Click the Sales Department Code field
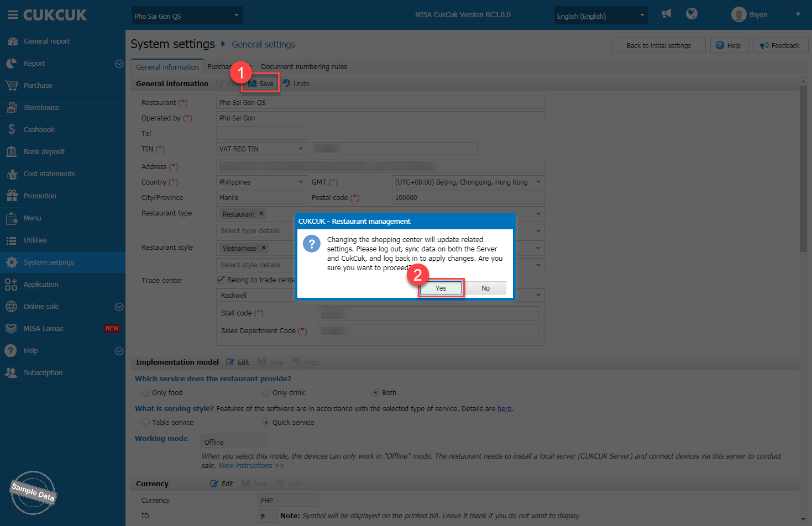The image size is (812, 526). pyautogui.click(x=428, y=331)
